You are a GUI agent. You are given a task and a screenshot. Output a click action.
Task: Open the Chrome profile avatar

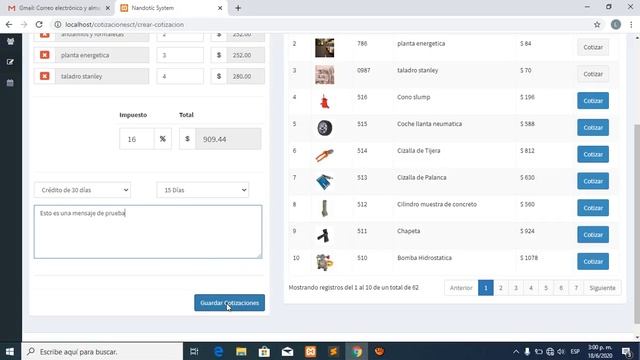coord(616,24)
